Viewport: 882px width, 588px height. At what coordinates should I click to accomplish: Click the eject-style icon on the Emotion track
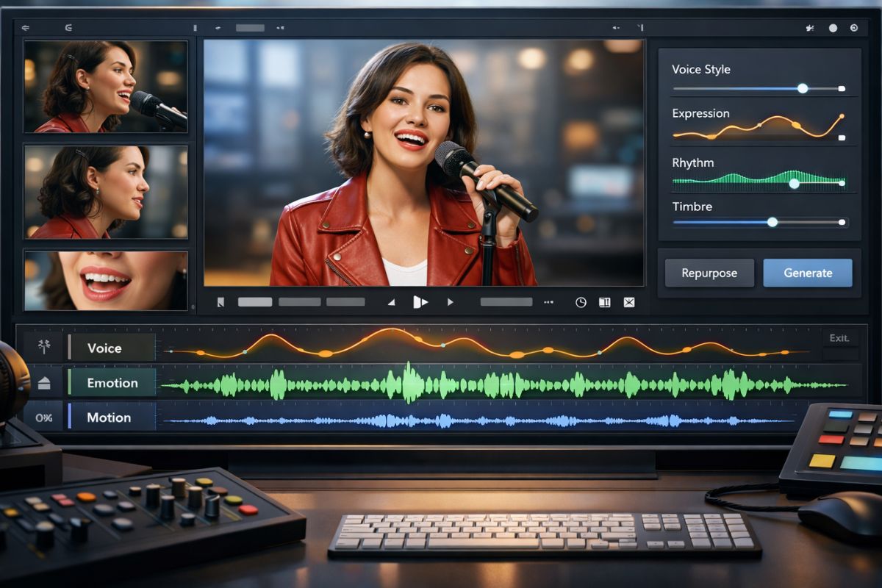[44, 383]
